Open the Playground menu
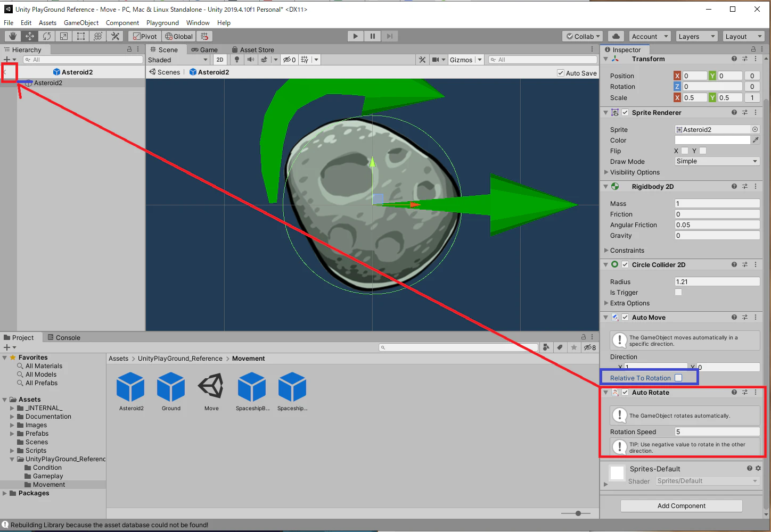 (162, 23)
